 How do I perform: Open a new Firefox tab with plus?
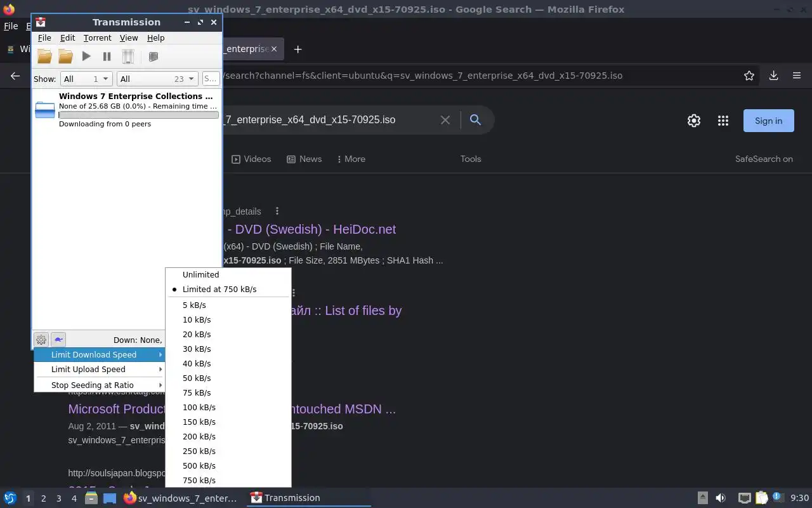tap(298, 49)
